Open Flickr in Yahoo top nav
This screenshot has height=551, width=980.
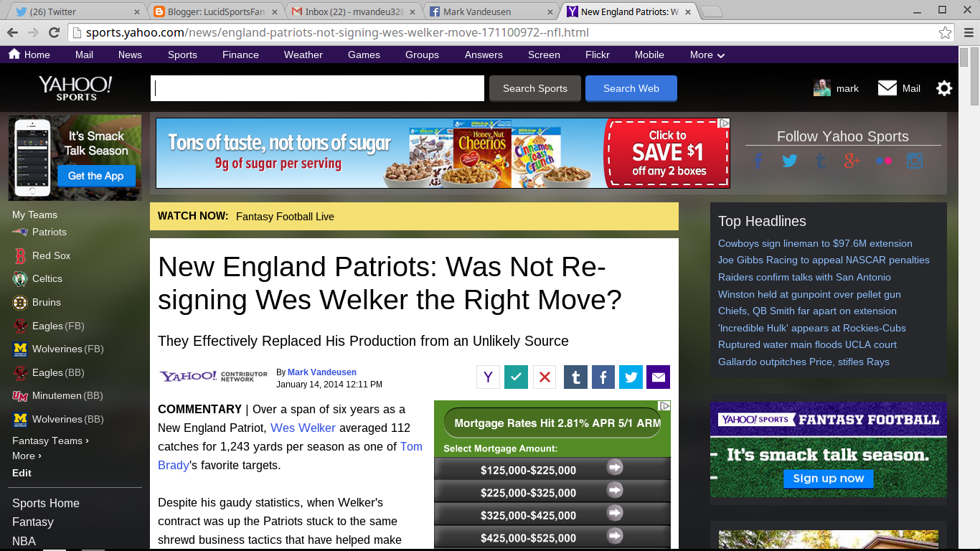(x=597, y=55)
